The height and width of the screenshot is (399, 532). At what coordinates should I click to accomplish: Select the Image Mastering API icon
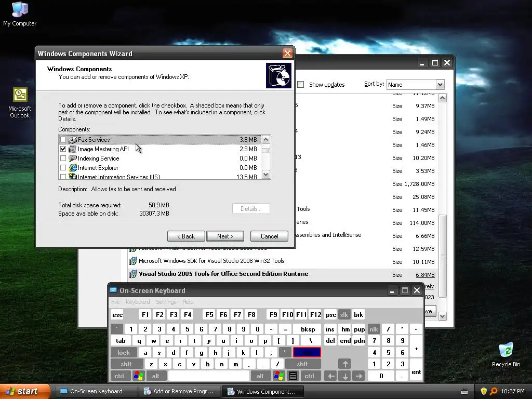pos(73,149)
